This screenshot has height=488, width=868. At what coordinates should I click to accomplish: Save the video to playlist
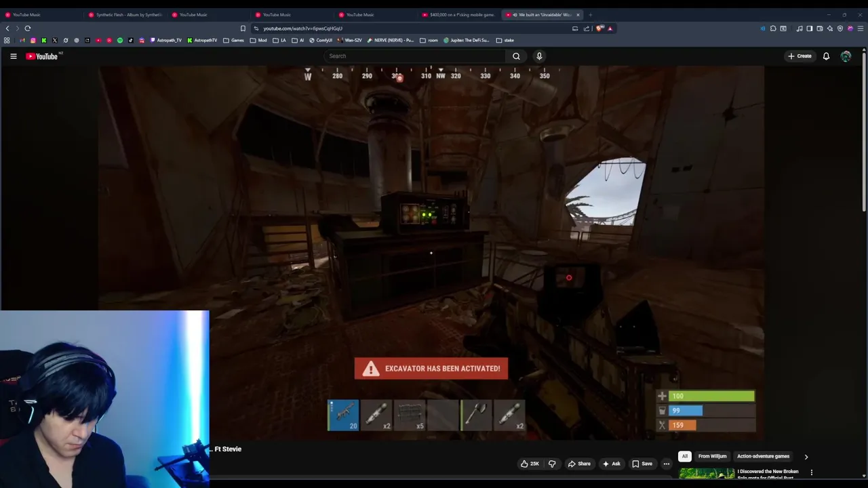tap(642, 464)
